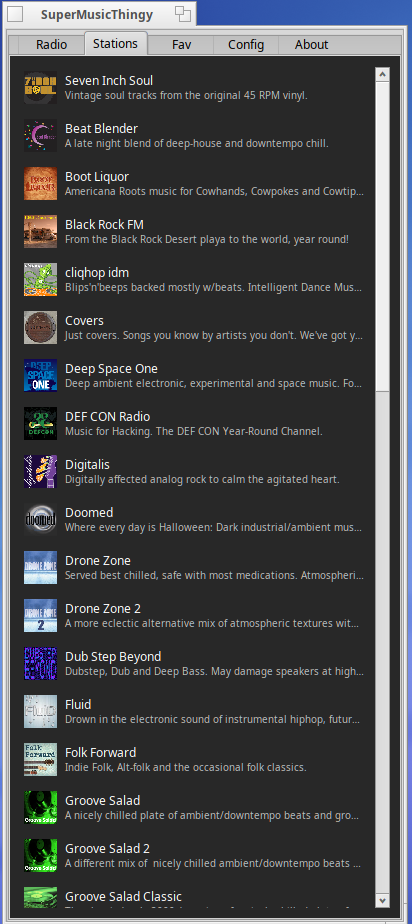Choose the Drone Zone 2 station
Image resolution: width=412 pixels, height=924 pixels.
pos(194,615)
